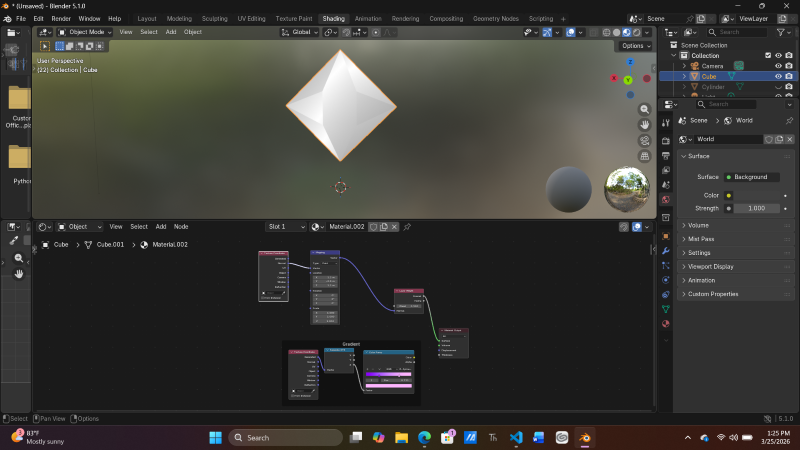
Task: Hide the Cube in the viewport
Action: point(778,76)
